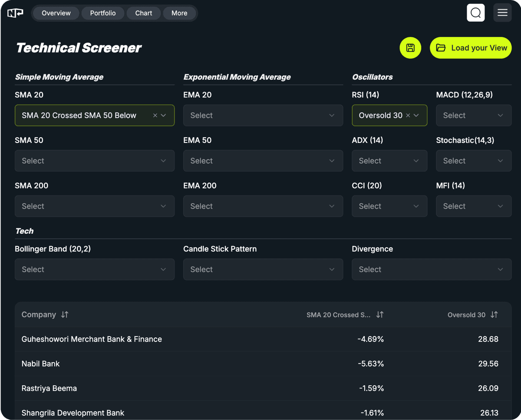
Task: Open the search icon
Action: 475,13
